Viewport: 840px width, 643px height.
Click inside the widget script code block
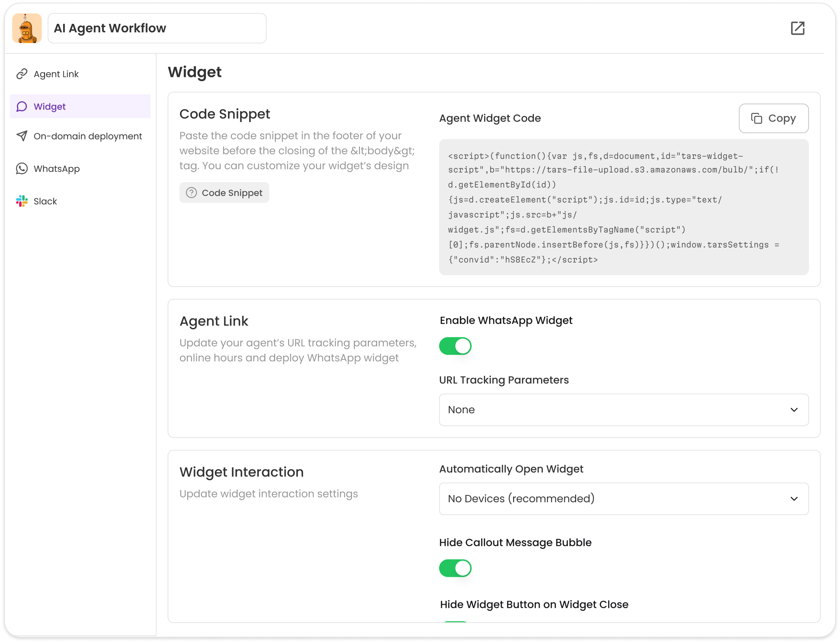tap(624, 207)
